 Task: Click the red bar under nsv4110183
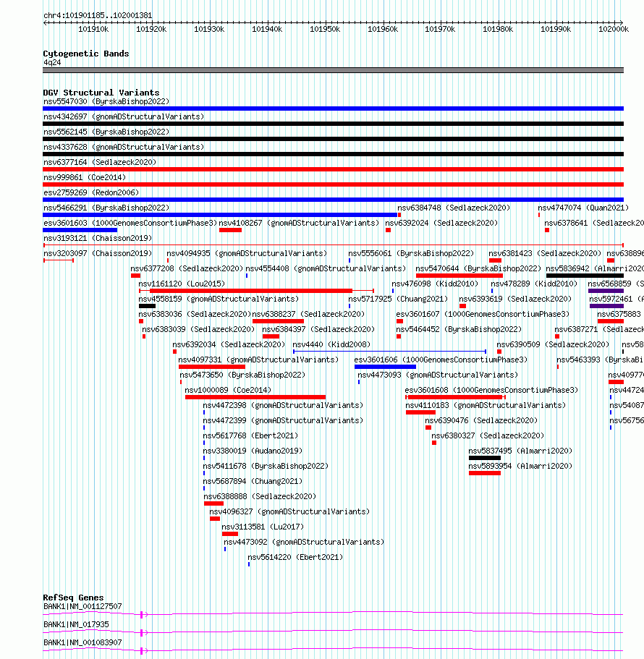pyautogui.click(x=420, y=412)
